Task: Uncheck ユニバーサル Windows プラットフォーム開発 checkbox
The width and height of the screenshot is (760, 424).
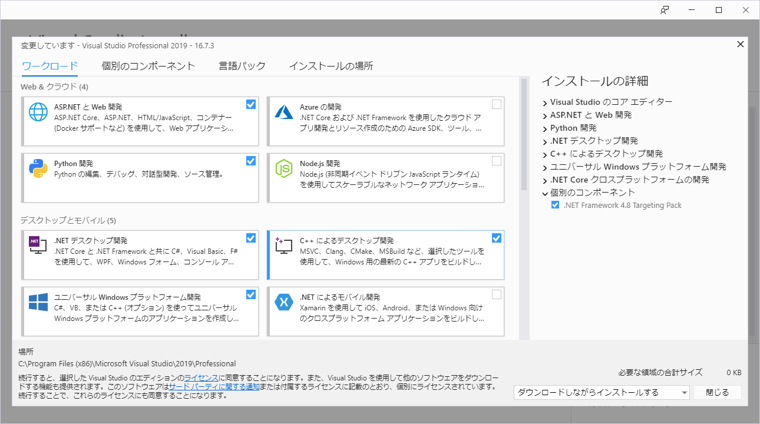Action: 251,295
